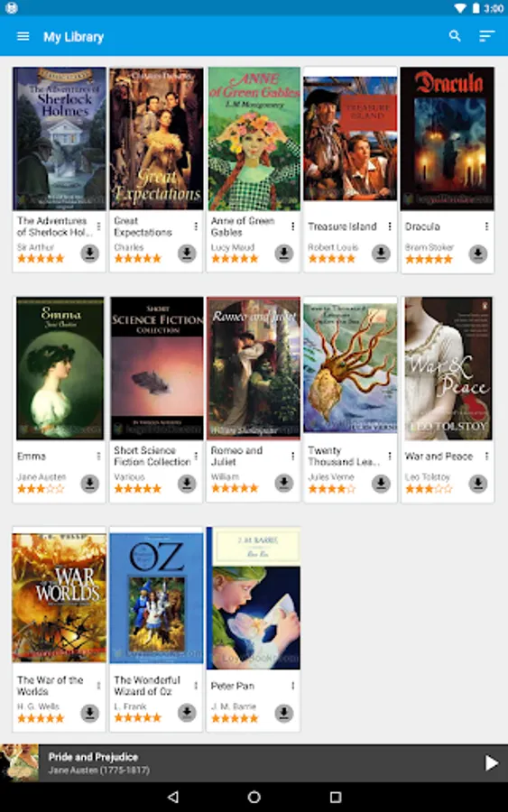Viewport: 508px width, 812px height.
Task: Open the Pride and Prejudice now-playing bar
Action: click(254, 762)
